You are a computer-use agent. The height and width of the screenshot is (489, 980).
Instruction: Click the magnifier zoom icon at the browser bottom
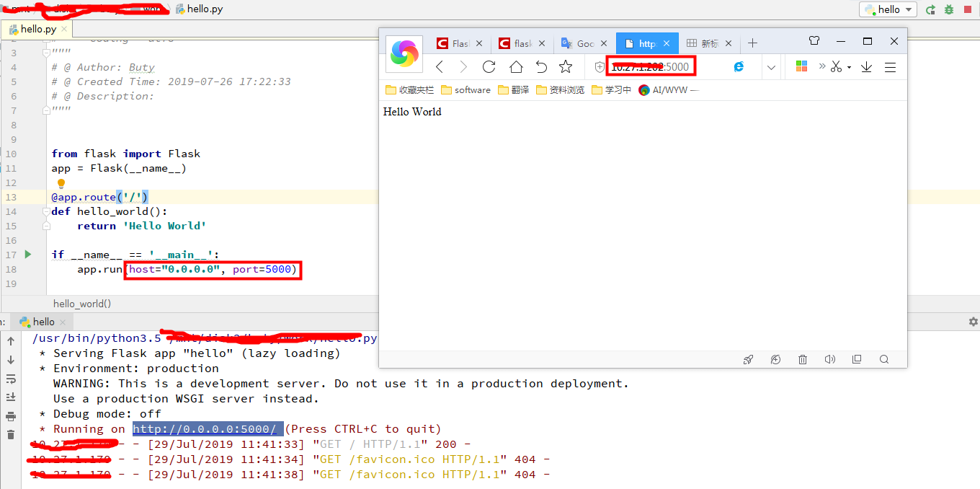pos(884,358)
